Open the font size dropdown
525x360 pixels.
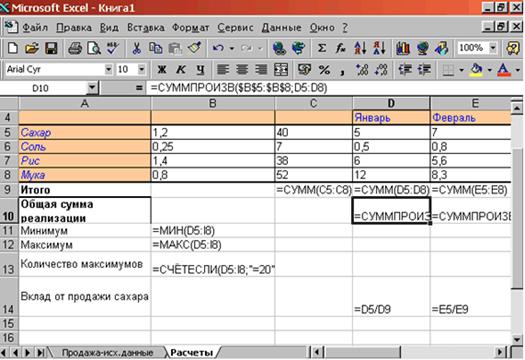tap(142, 70)
